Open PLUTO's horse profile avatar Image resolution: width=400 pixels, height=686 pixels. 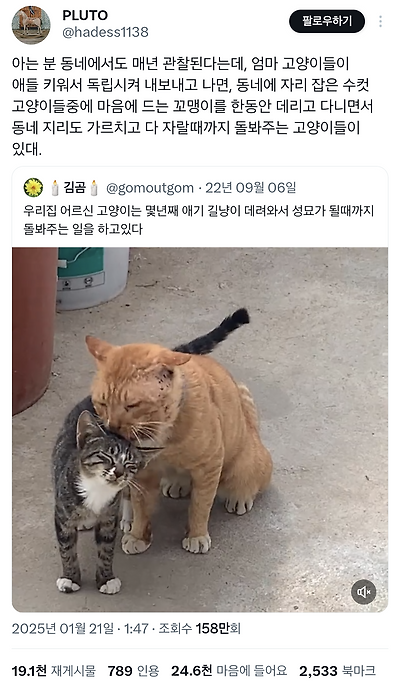[x=31, y=25]
